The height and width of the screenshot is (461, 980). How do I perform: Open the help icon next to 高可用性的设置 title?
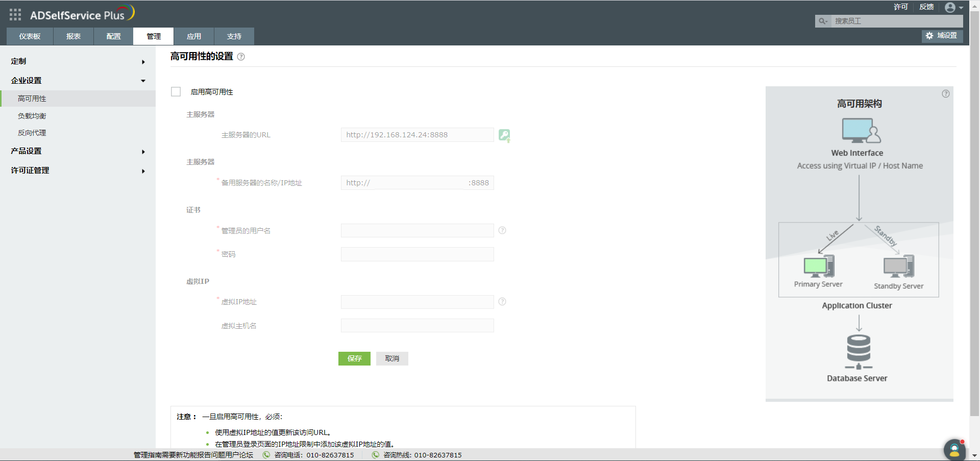coord(241,57)
